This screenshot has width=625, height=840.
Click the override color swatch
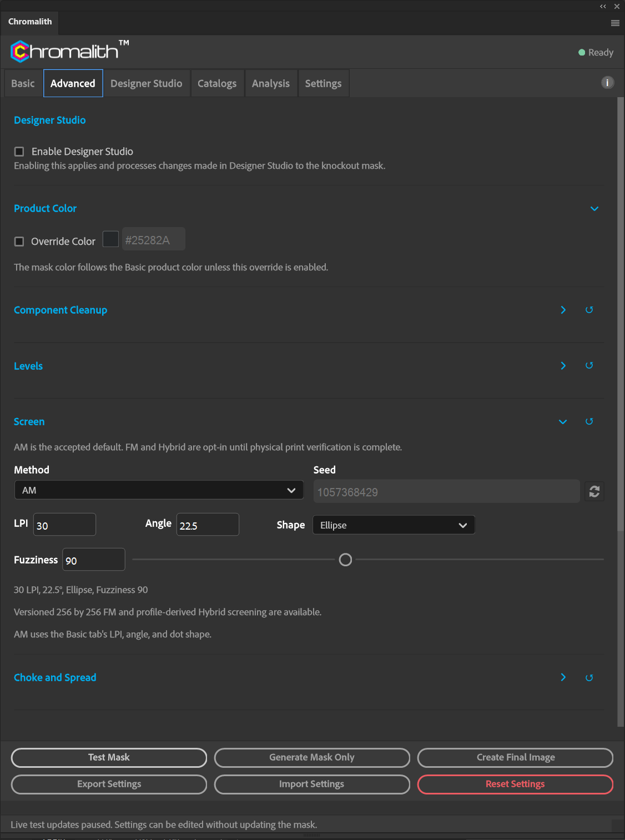point(111,239)
